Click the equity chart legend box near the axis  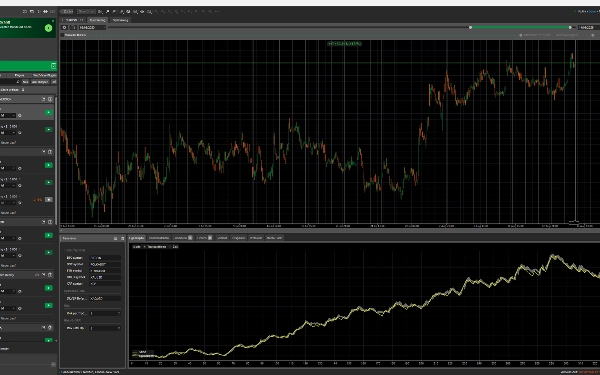(x=143, y=354)
